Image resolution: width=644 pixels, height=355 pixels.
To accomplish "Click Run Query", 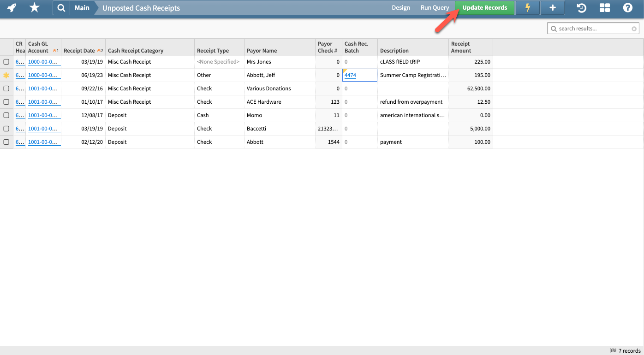I will pos(434,8).
